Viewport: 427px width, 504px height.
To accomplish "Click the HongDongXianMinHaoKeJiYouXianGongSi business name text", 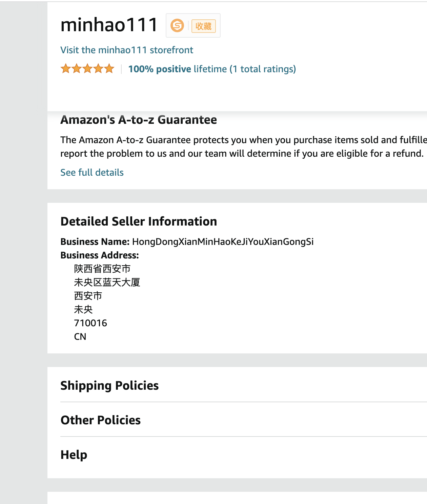I will pyautogui.click(x=223, y=242).
